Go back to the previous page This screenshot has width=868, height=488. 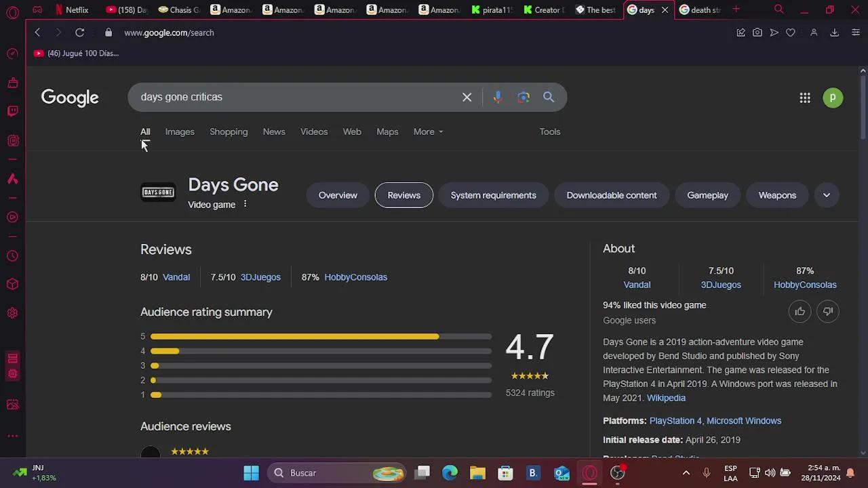pyautogui.click(x=37, y=33)
